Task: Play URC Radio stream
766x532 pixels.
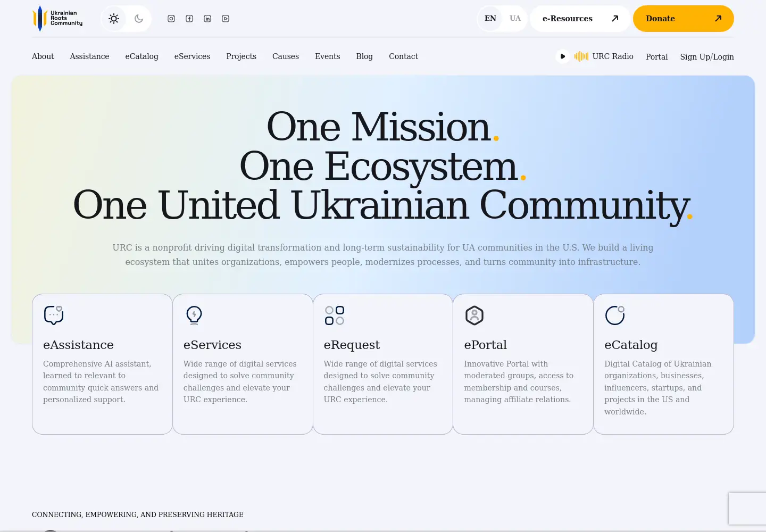Action: click(563, 56)
